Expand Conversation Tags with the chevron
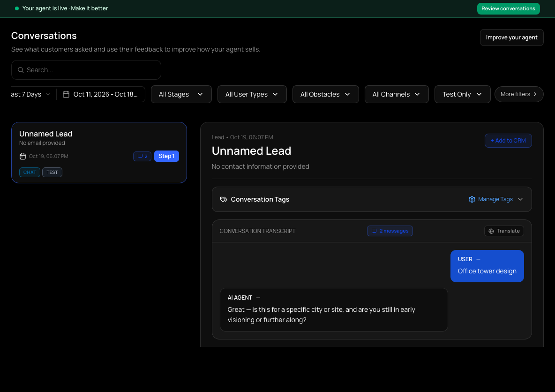The image size is (555, 392). click(x=520, y=199)
